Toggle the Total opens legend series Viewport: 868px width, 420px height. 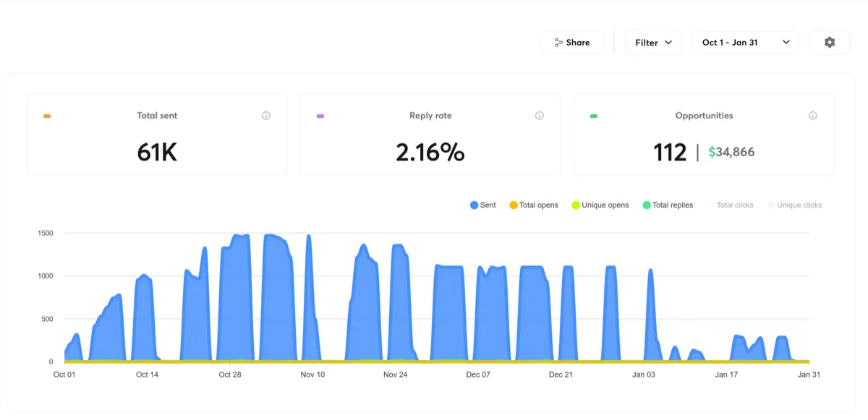click(534, 205)
